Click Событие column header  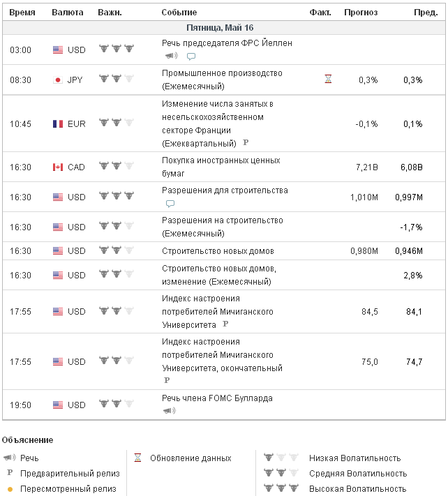coord(179,13)
